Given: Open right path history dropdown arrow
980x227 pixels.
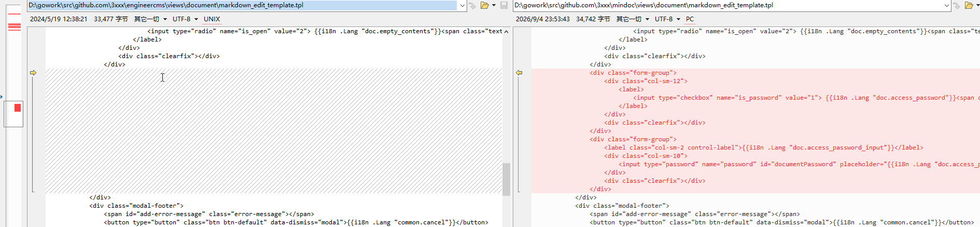Looking at the screenshot, I should point(947,5).
